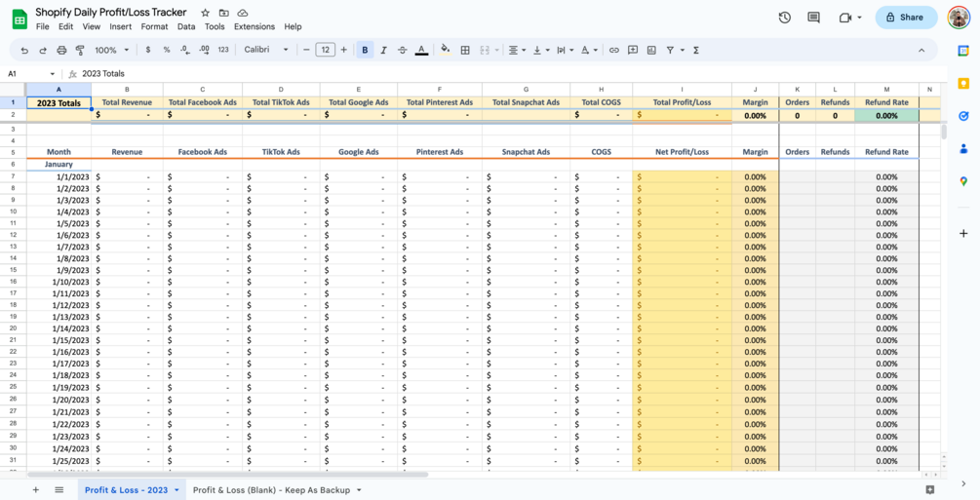980x500 pixels.
Task: Start a Meet call camera icon
Action: [x=845, y=18]
